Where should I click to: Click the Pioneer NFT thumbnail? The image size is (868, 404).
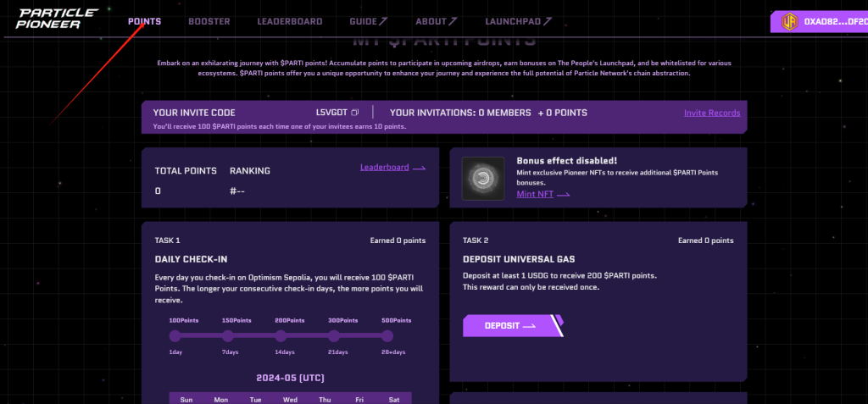click(483, 178)
